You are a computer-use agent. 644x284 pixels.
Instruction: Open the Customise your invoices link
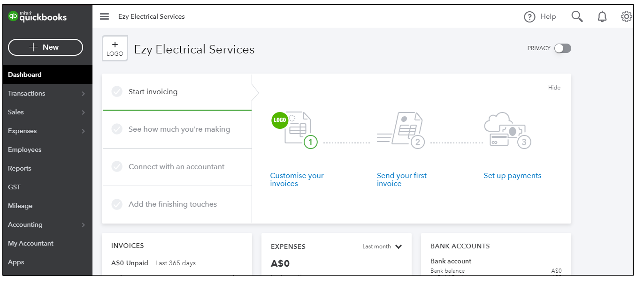297,179
